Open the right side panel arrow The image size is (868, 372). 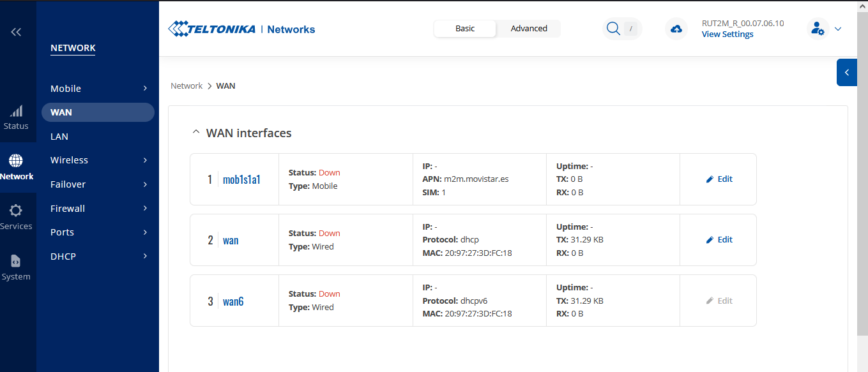[x=846, y=73]
